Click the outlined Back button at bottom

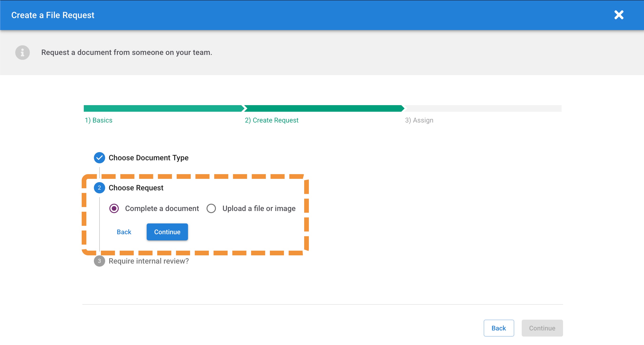pyautogui.click(x=498, y=328)
